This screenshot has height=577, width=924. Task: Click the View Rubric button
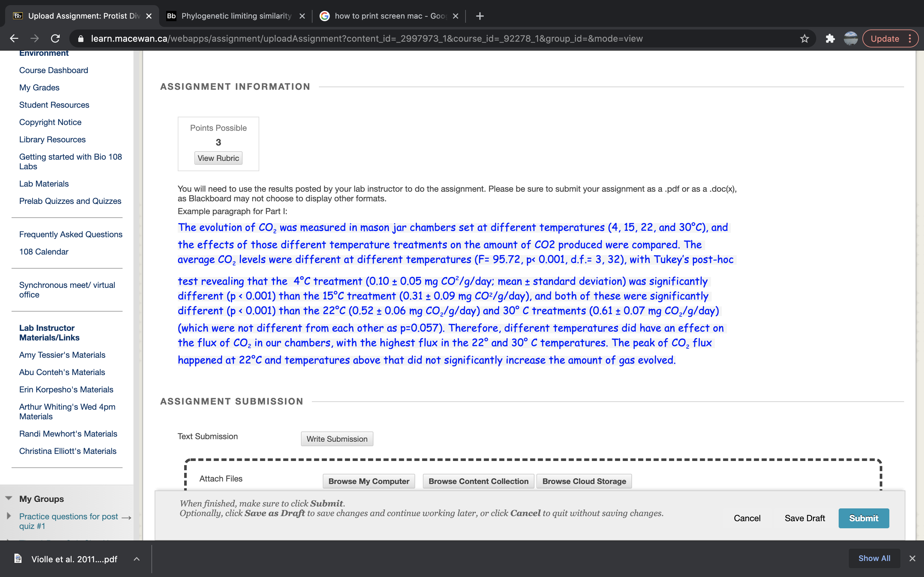click(218, 158)
